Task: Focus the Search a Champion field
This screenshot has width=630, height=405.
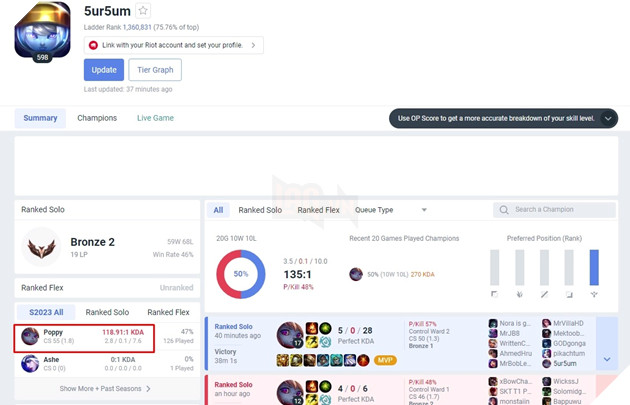Action: pyautogui.click(x=554, y=210)
